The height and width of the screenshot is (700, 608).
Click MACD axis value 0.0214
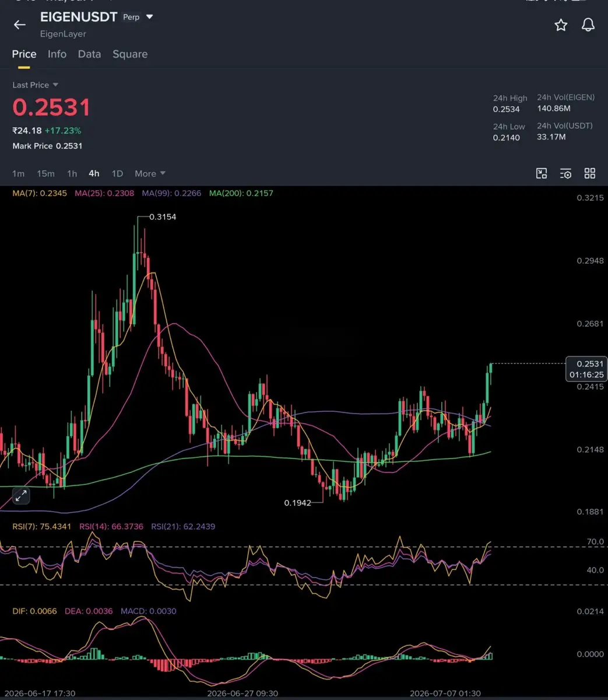[591, 611]
